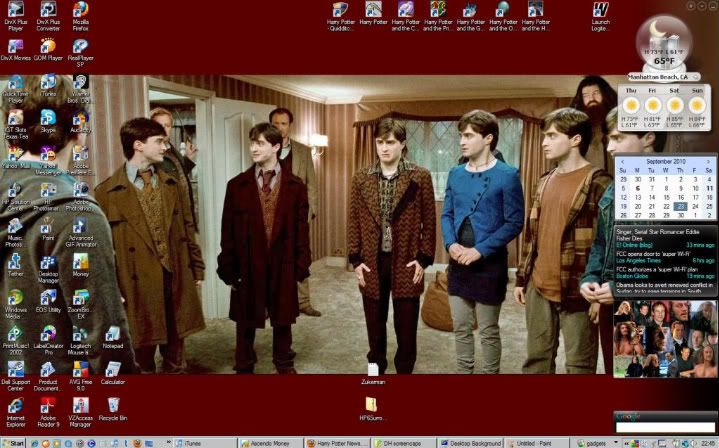
Task: Open the DivX Plus Player shortcut
Action: (16, 16)
